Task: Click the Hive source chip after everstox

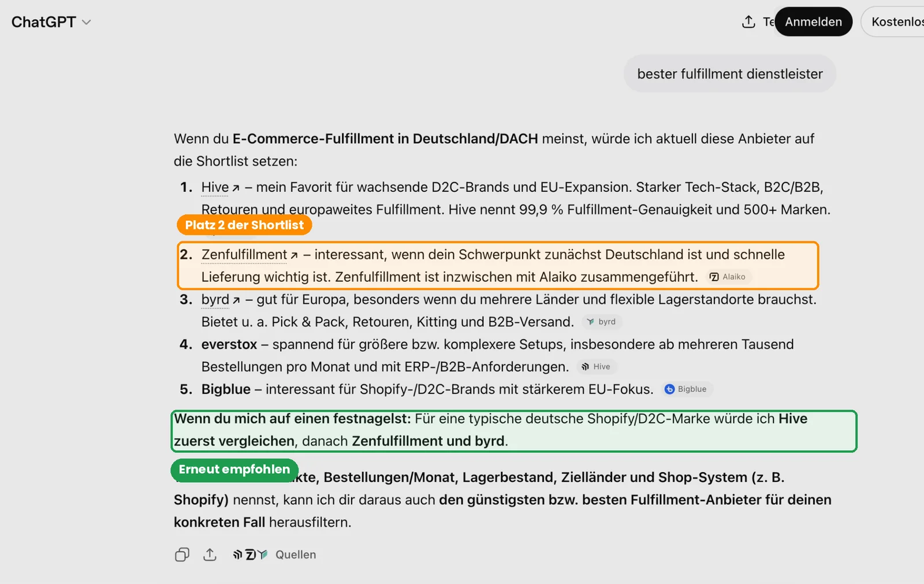Action: (596, 367)
